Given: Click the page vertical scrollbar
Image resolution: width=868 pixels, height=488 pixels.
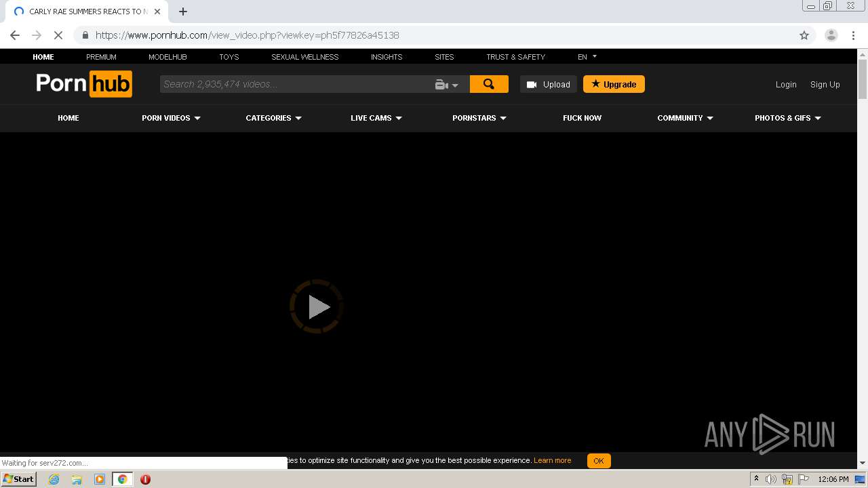Looking at the screenshot, I should pyautogui.click(x=863, y=80).
